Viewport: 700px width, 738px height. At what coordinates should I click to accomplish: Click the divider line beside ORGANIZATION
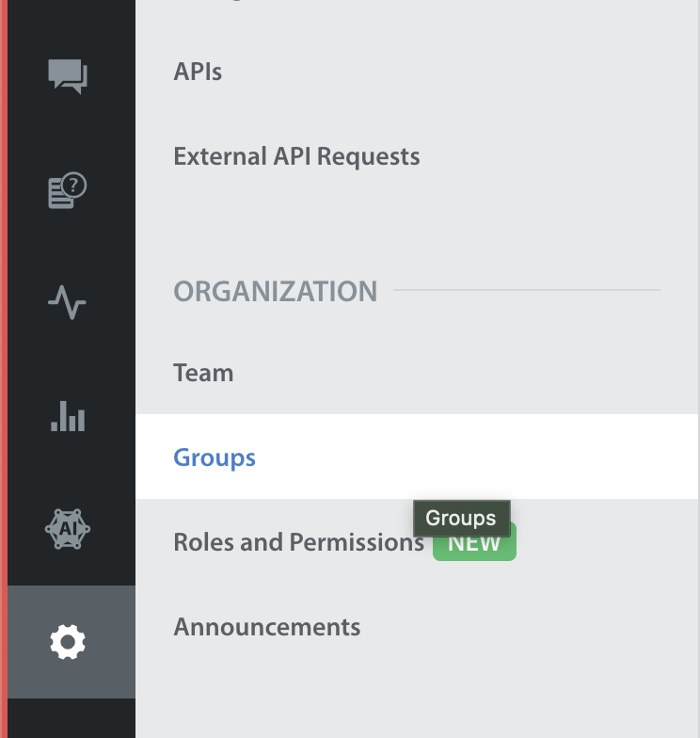(527, 290)
